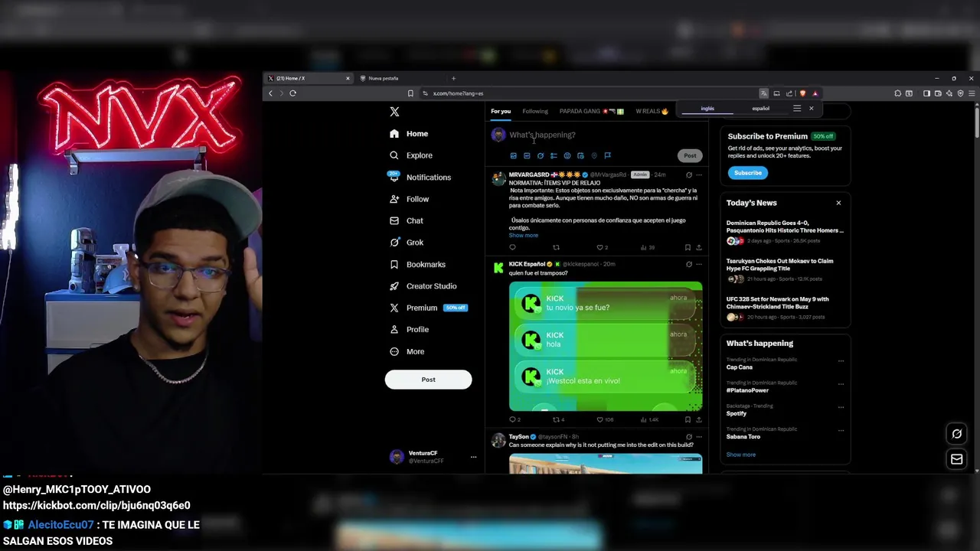Open more options for #PlatanoPower trend

tap(841, 384)
